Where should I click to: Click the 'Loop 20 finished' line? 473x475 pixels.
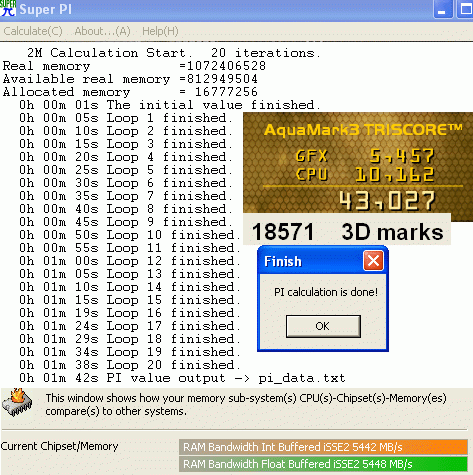130,365
